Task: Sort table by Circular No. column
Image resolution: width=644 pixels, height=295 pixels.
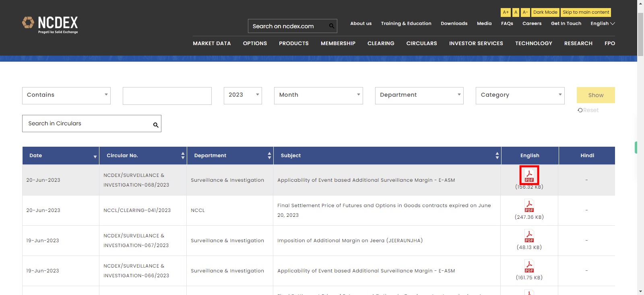Action: tap(143, 156)
